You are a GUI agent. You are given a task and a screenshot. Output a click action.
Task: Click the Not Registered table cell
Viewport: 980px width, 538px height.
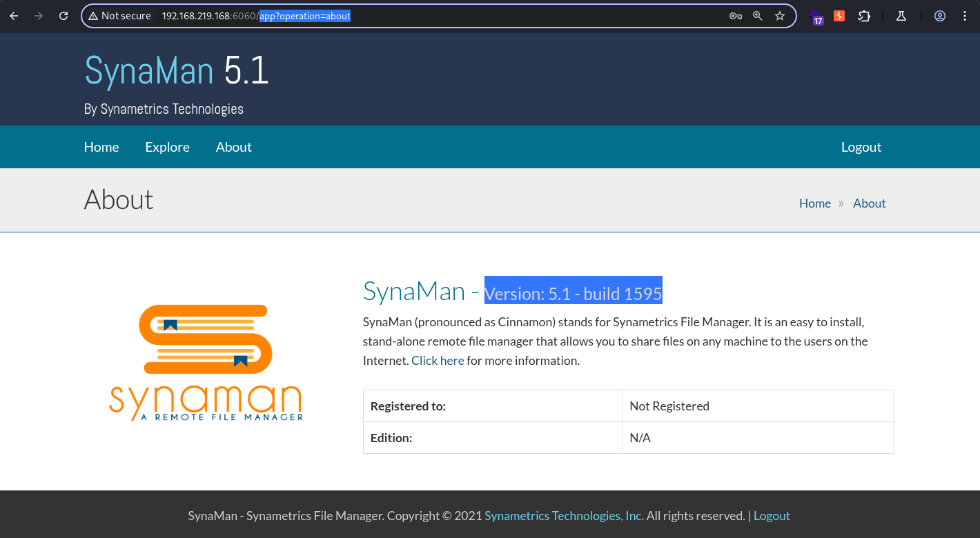758,406
